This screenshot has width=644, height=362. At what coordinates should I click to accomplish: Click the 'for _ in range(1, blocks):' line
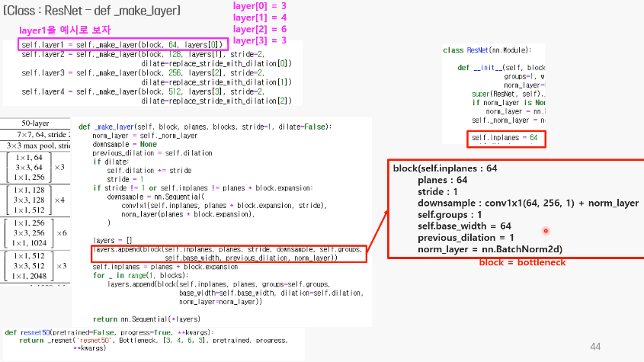[140, 275]
